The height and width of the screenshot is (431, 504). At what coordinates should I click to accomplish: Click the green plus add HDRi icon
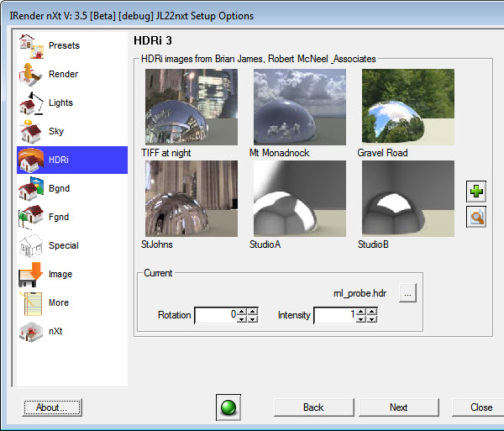[476, 192]
